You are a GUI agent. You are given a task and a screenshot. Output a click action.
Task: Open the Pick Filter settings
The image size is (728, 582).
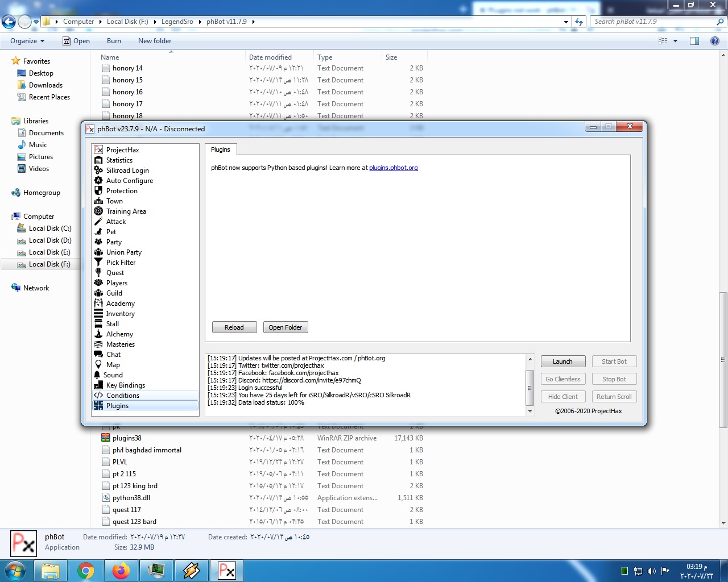coord(121,262)
